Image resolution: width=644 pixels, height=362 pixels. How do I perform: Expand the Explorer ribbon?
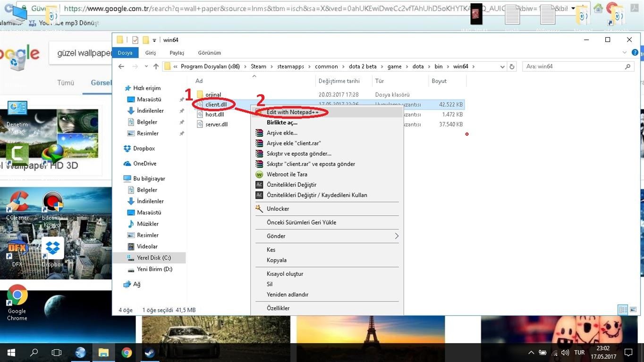[x=625, y=53]
